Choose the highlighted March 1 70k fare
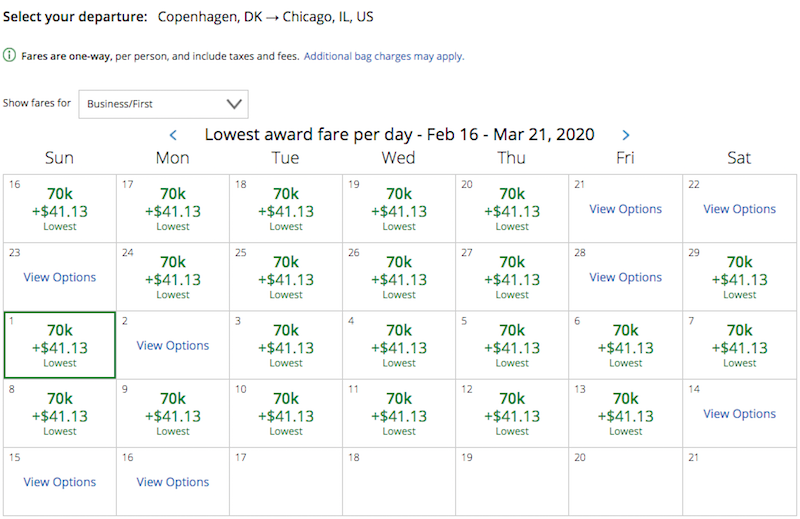 tap(60, 345)
